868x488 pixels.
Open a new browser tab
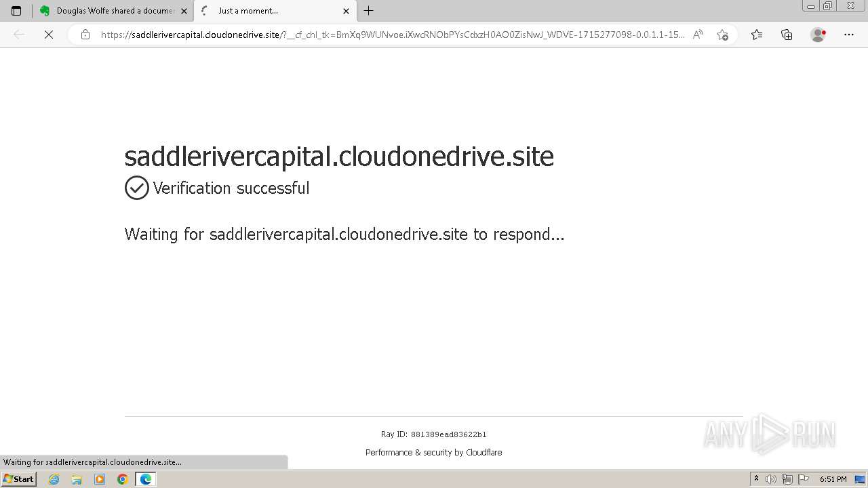368,11
